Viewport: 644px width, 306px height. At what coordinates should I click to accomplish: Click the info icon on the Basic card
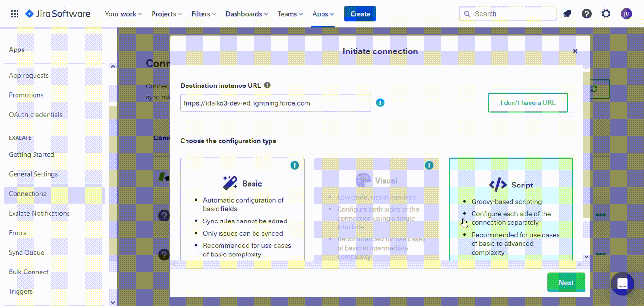(295, 165)
